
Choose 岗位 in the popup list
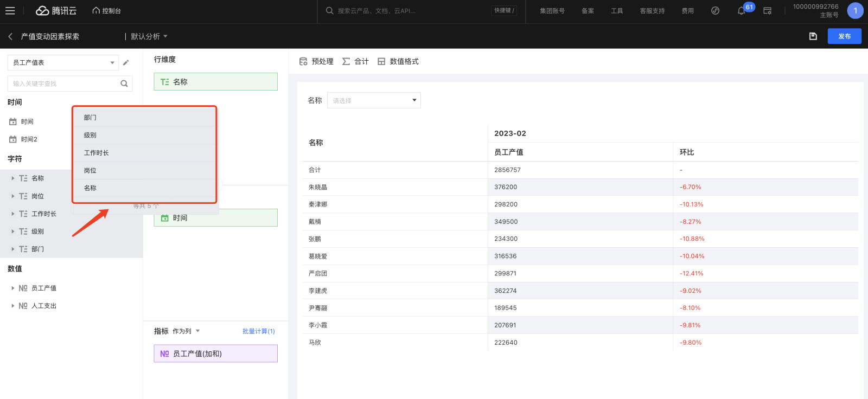pos(144,170)
